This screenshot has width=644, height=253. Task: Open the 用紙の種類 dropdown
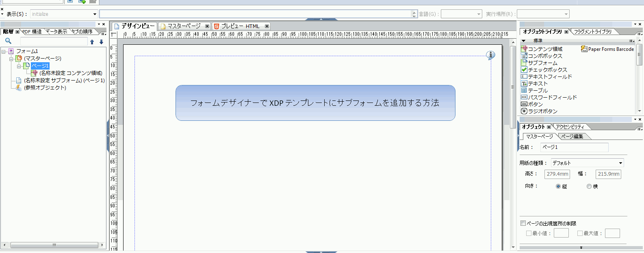[x=620, y=163]
